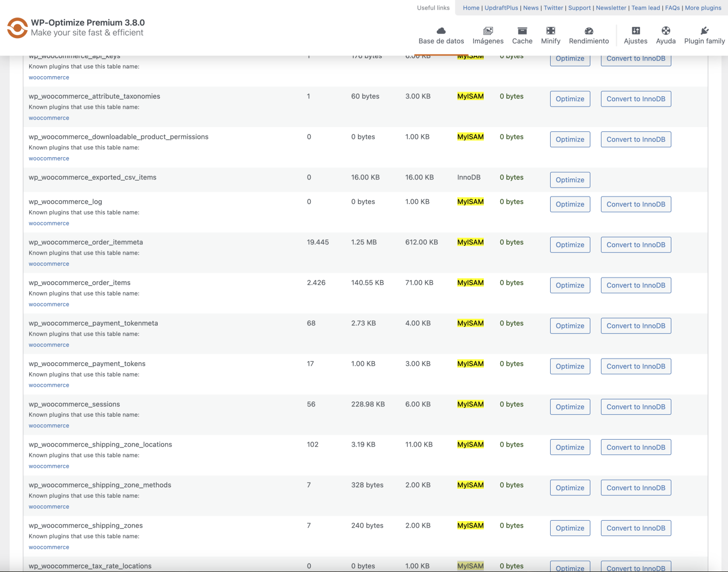Open the Cache tab icon
This screenshot has height=572, width=728.
pos(522,31)
